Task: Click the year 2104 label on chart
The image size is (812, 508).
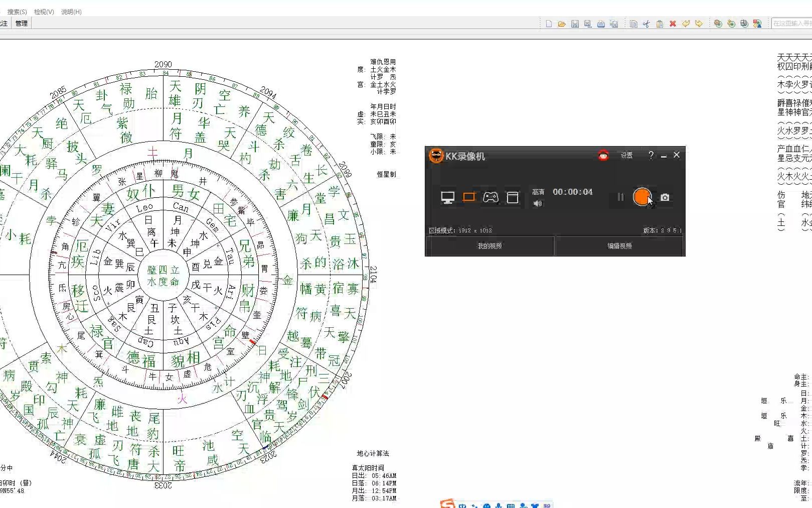Action: tap(373, 275)
